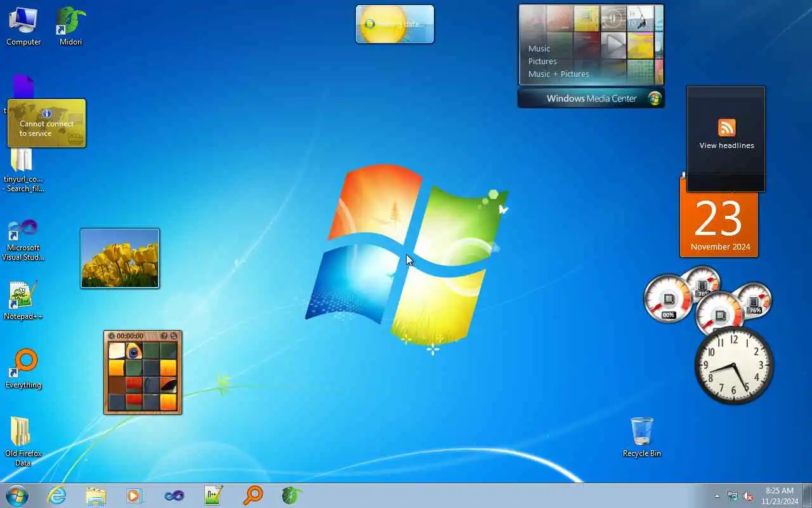The height and width of the screenshot is (508, 812).
Task: Select Music in the Media Center gadget
Action: tap(539, 48)
